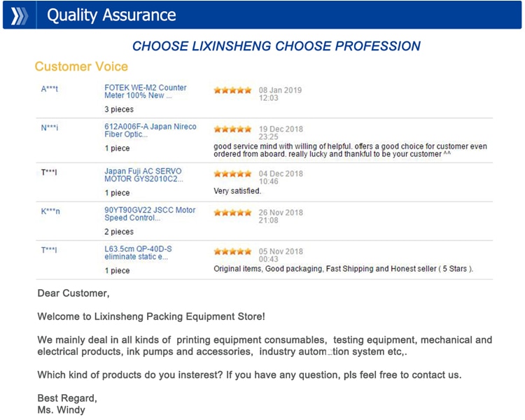The height and width of the screenshot is (420, 525).
Task: Click the 08 Jan 2019 review date
Action: [280, 90]
